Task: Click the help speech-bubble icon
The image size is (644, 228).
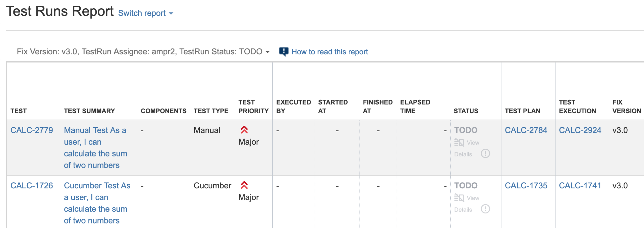Action: 283,52
